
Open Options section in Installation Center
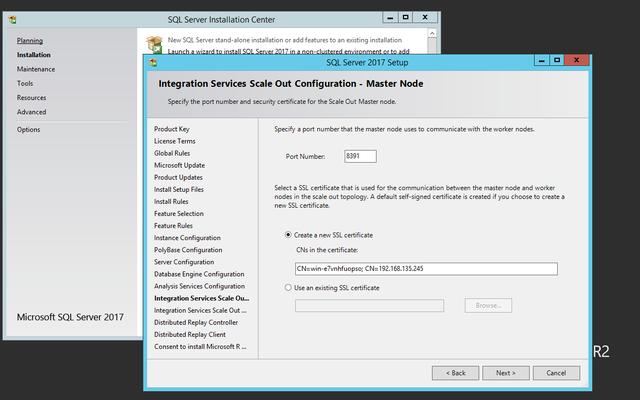point(29,129)
